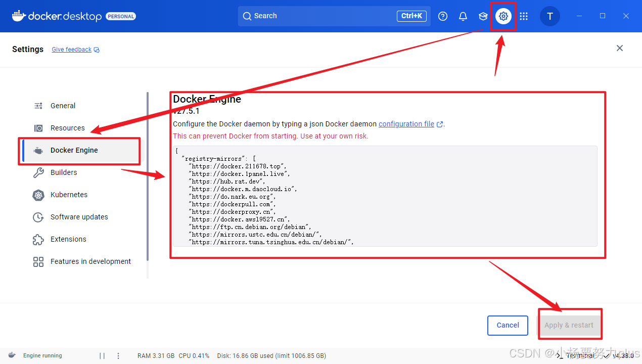Click the hub.rat.dev mirror line
This screenshot has width=642, height=364.
pos(227,181)
